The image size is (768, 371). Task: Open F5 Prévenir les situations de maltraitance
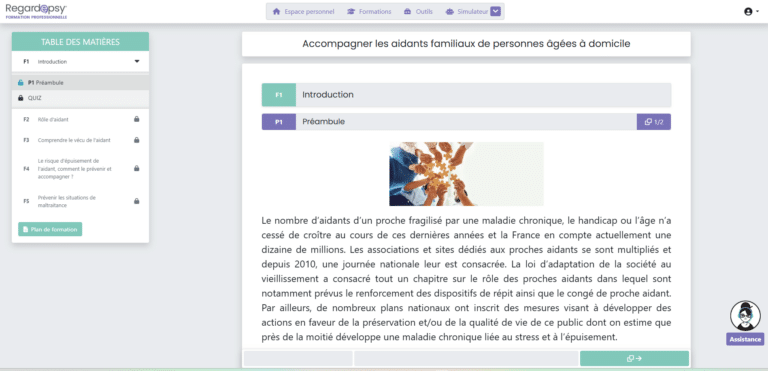[80, 201]
